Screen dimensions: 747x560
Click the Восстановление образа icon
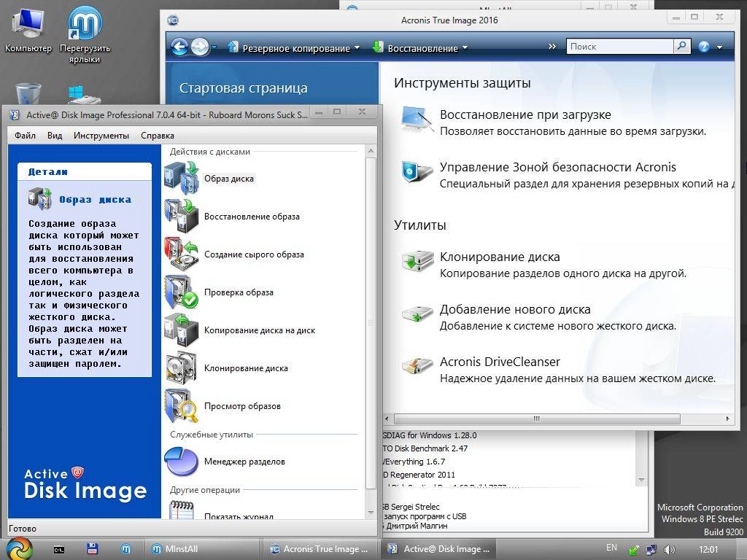tap(181, 216)
